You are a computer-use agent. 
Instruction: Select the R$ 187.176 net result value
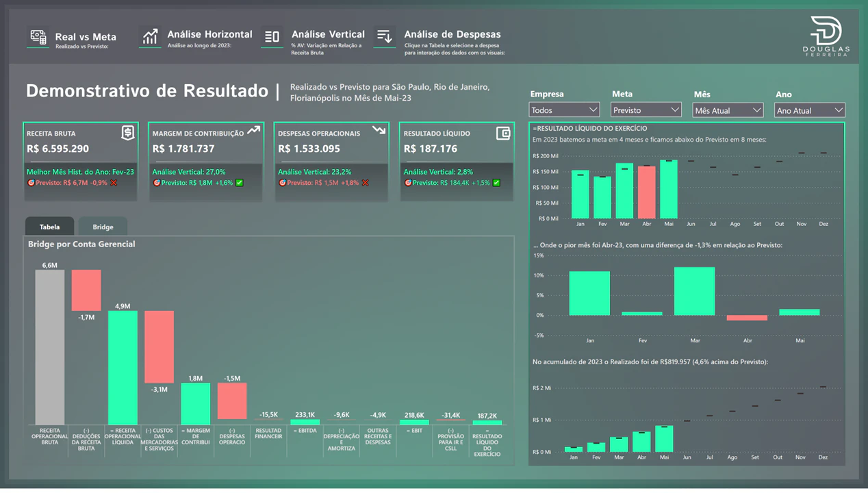[x=431, y=149]
